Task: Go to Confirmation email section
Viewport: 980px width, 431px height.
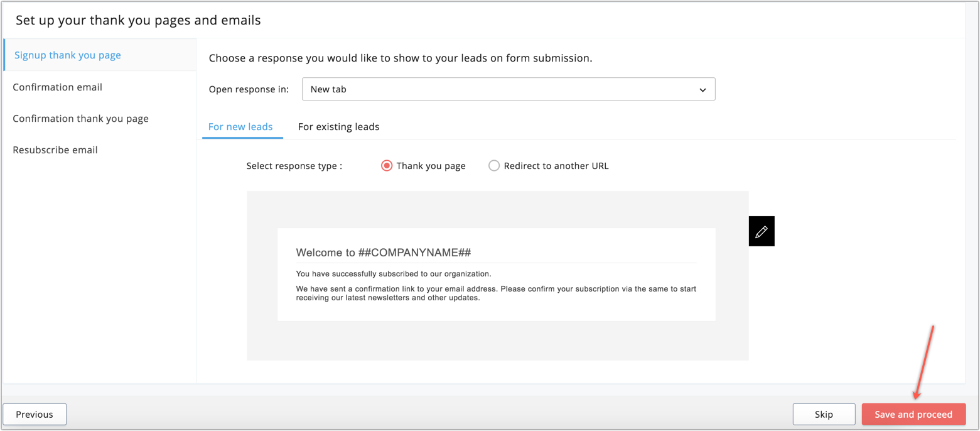Action: [x=58, y=87]
